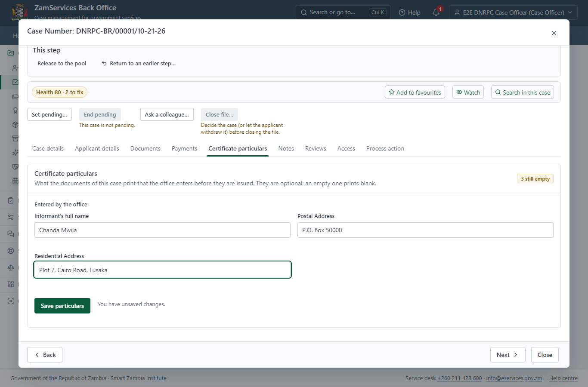588x387 pixels.
Task: Select the Payments tab
Action: tap(184, 148)
